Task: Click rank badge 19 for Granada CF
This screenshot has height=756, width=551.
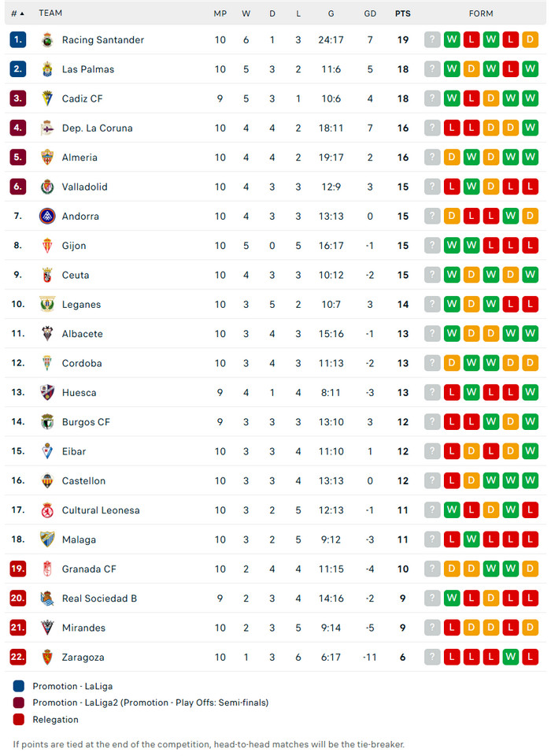Action: pos(18,569)
